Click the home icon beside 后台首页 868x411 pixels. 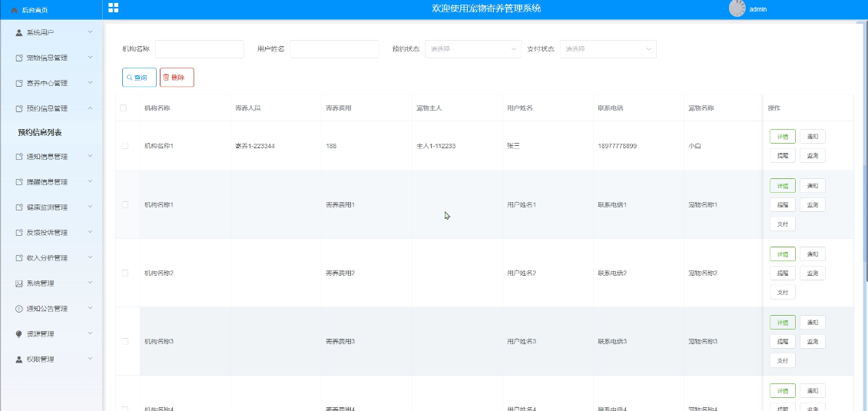15,10
